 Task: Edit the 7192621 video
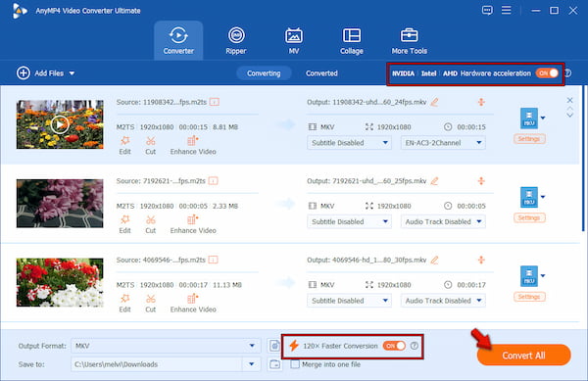coord(124,224)
